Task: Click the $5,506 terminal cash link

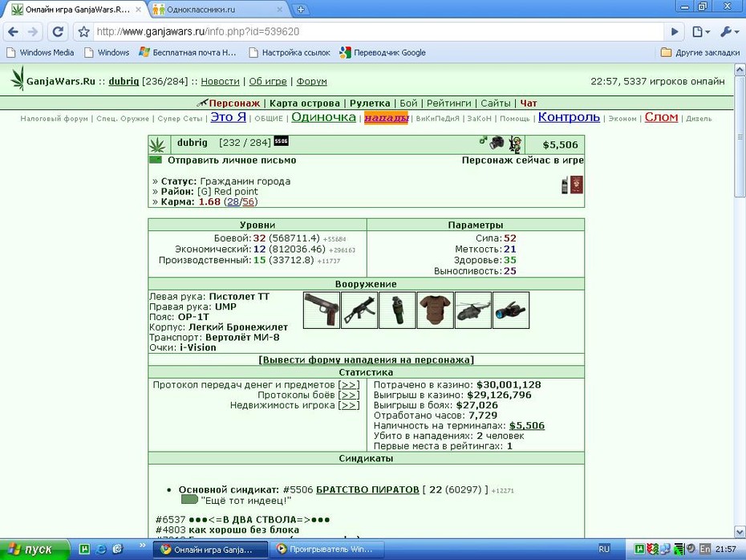Action: [527, 426]
